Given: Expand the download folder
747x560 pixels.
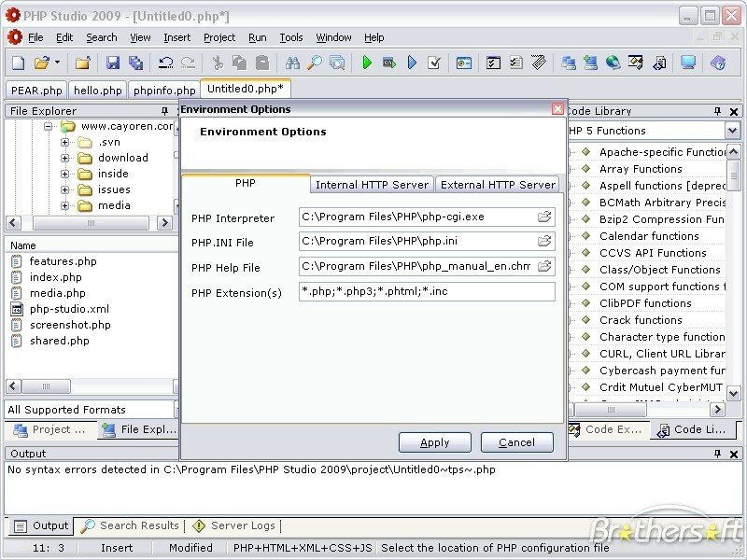Looking at the screenshot, I should (64, 158).
